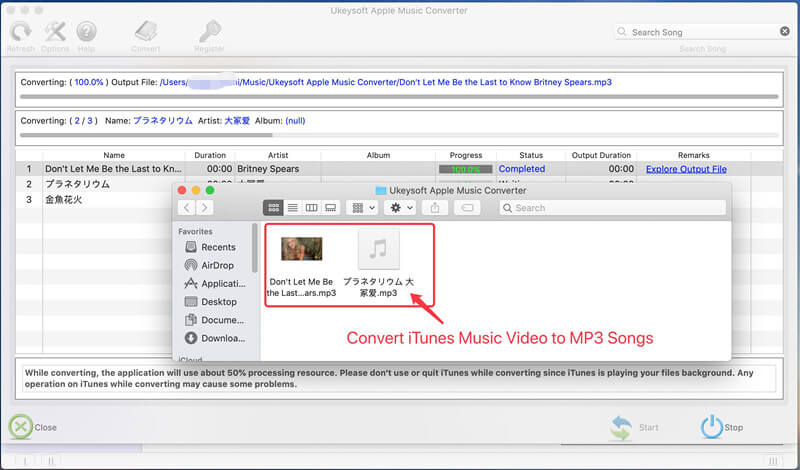Click the Finder edit tags button
Viewport: 800px width, 470px height.
pyautogui.click(x=467, y=208)
